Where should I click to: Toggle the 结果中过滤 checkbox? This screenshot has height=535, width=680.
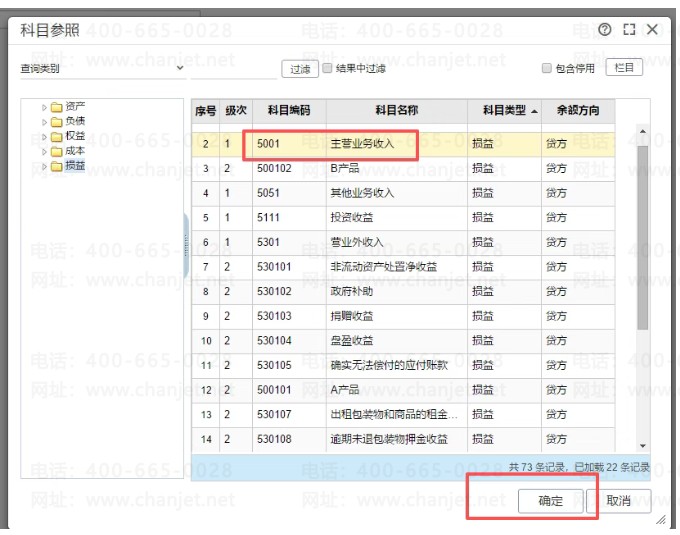point(327,68)
